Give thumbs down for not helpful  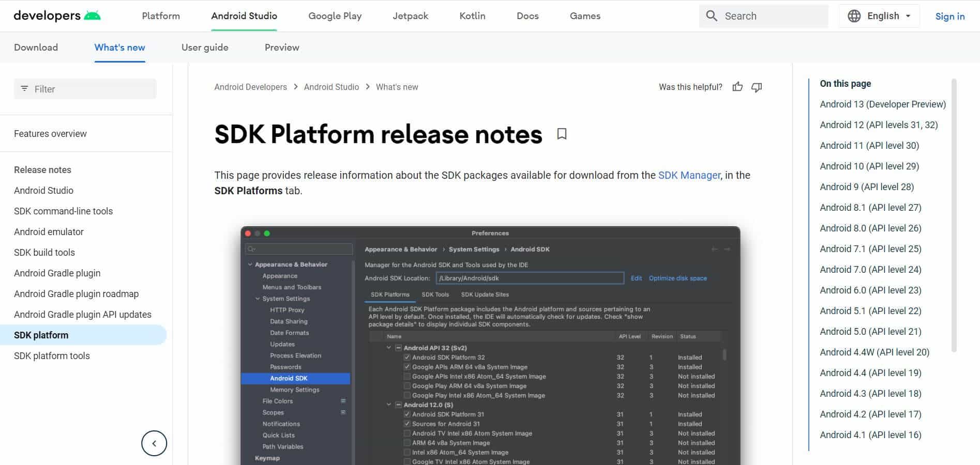tap(757, 87)
